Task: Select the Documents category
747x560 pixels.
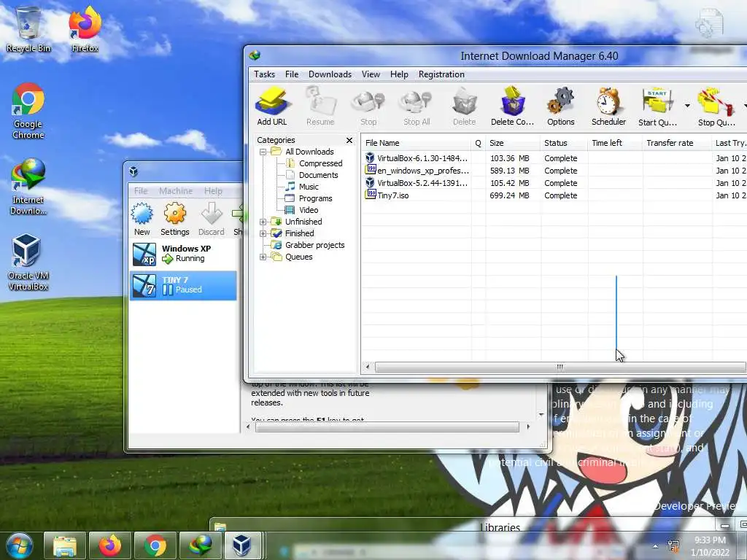Action: click(312, 175)
